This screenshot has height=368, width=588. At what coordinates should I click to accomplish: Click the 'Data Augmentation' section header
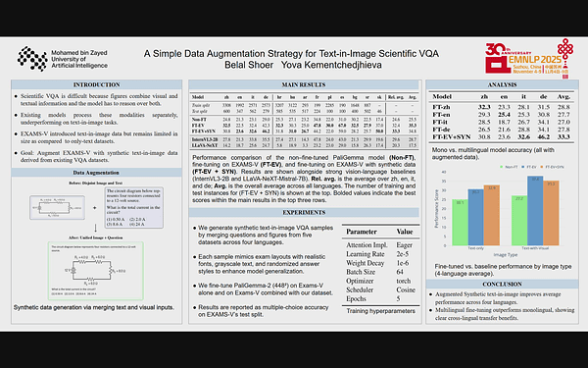96,173
